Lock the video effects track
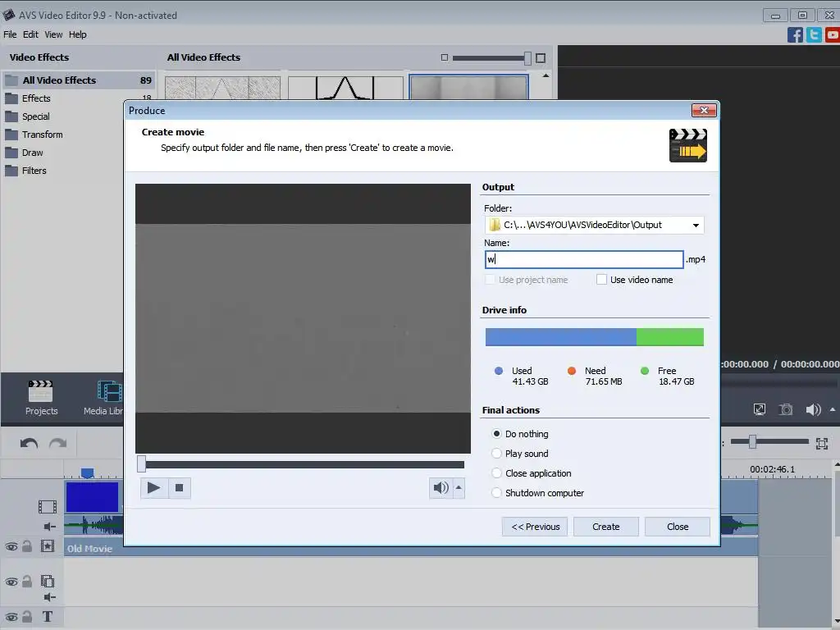The height and width of the screenshot is (630, 840). (x=27, y=546)
